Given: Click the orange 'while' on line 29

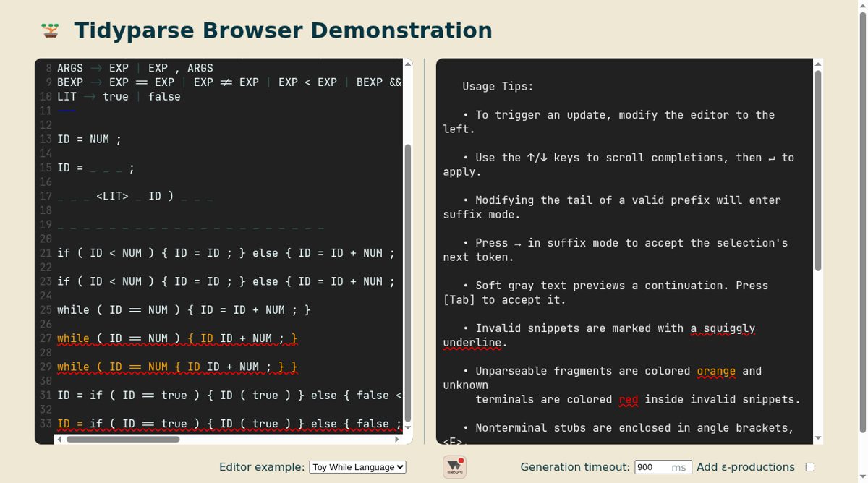Looking at the screenshot, I should (x=73, y=367).
